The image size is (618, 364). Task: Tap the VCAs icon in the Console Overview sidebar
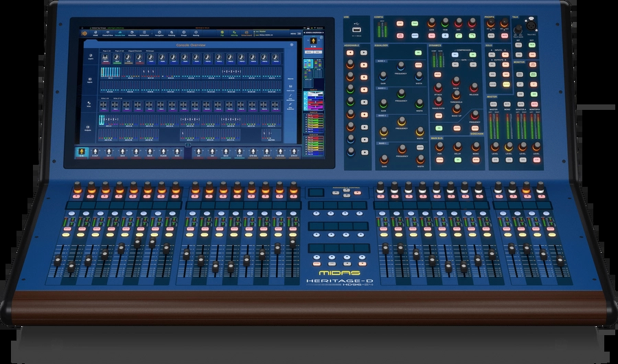pos(90,104)
